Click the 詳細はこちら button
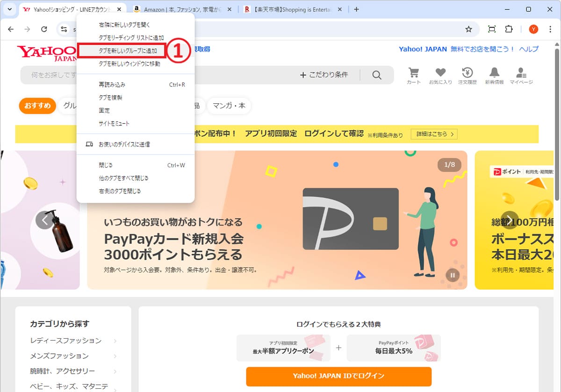The height and width of the screenshot is (392, 561). click(x=434, y=134)
